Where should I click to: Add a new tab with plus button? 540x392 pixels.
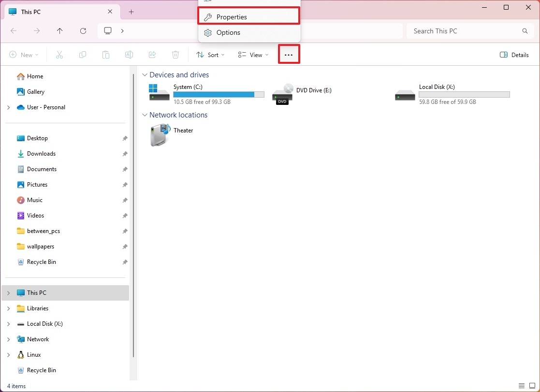click(131, 12)
